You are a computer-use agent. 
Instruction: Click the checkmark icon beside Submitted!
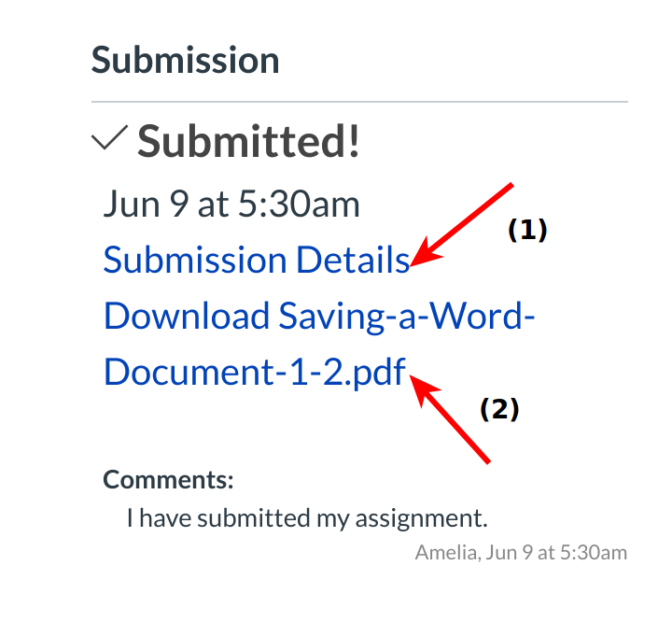(x=109, y=140)
